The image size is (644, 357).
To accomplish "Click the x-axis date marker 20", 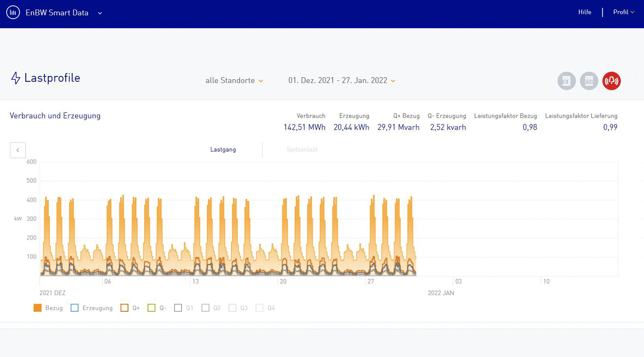I will (283, 282).
